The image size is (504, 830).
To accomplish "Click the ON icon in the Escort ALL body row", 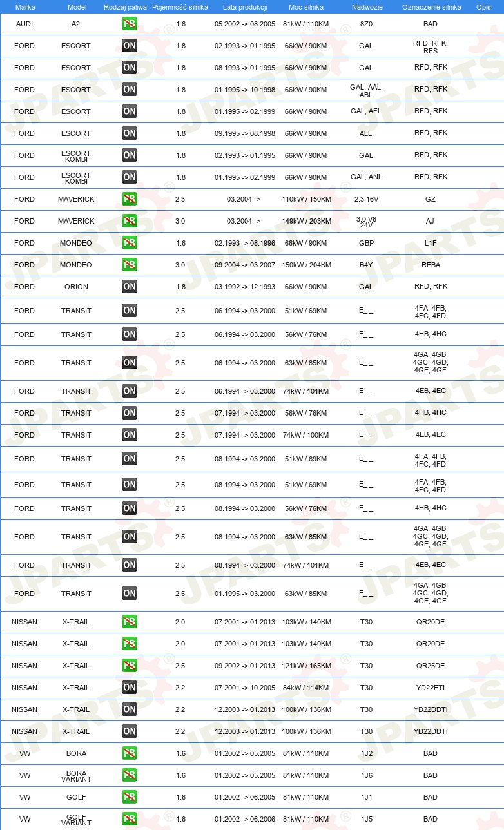I will [x=130, y=133].
